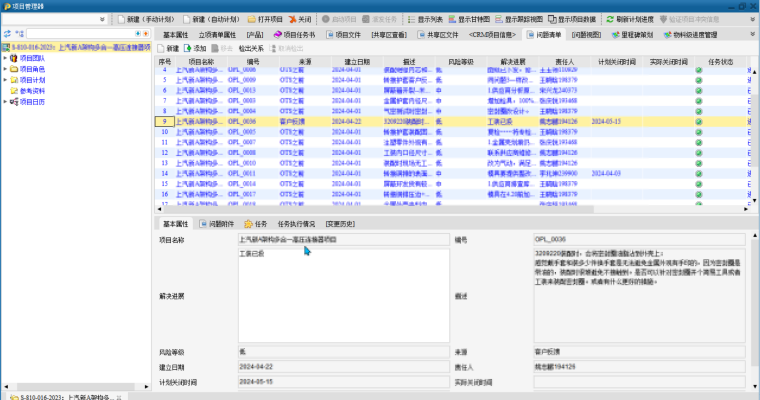This screenshot has width=760, height=400.
Task: Open the 共享区文件 tab
Action: [438, 35]
